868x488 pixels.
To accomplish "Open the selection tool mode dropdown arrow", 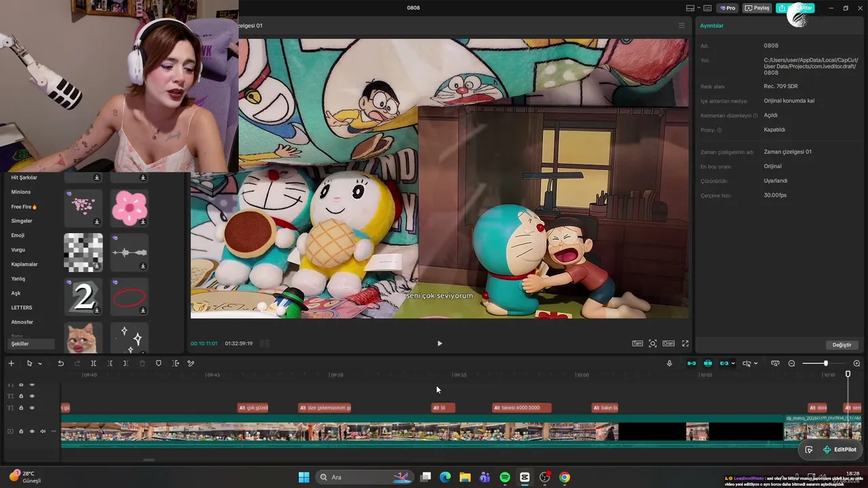I will pyautogui.click(x=40, y=364).
